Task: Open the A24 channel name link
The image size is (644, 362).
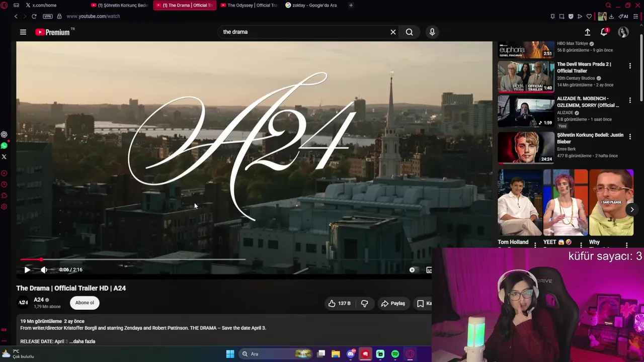Action: point(39,300)
